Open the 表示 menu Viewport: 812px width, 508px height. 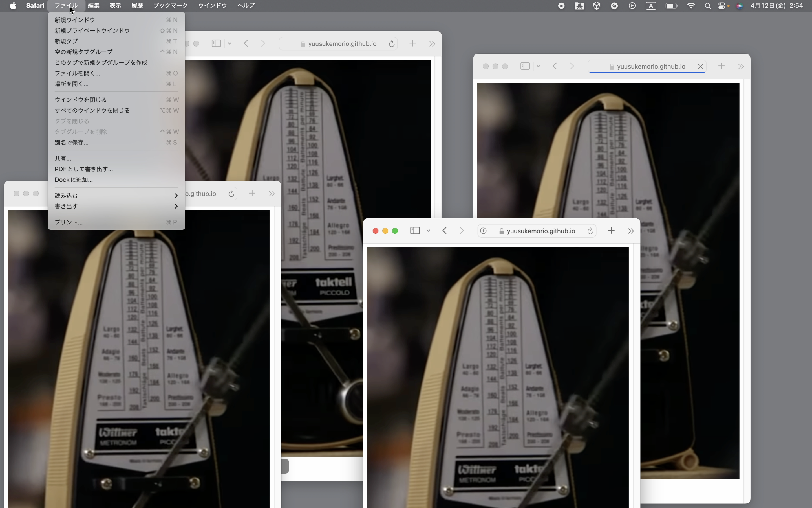click(115, 6)
